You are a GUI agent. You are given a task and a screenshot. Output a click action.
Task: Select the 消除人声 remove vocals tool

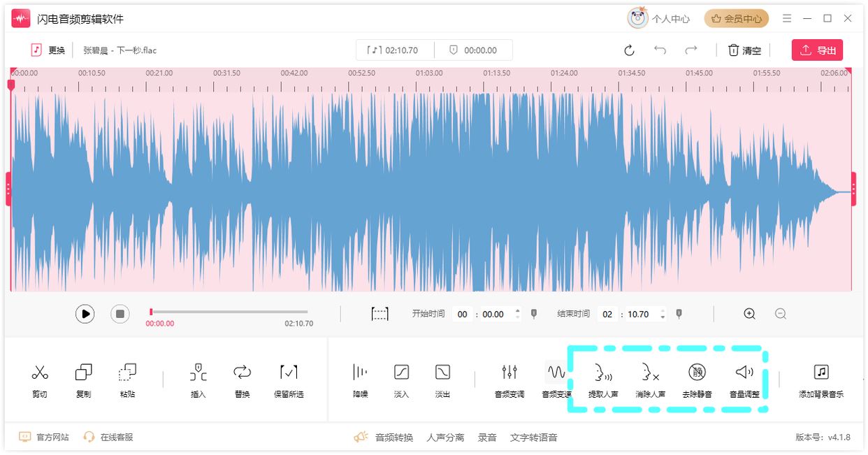click(650, 373)
